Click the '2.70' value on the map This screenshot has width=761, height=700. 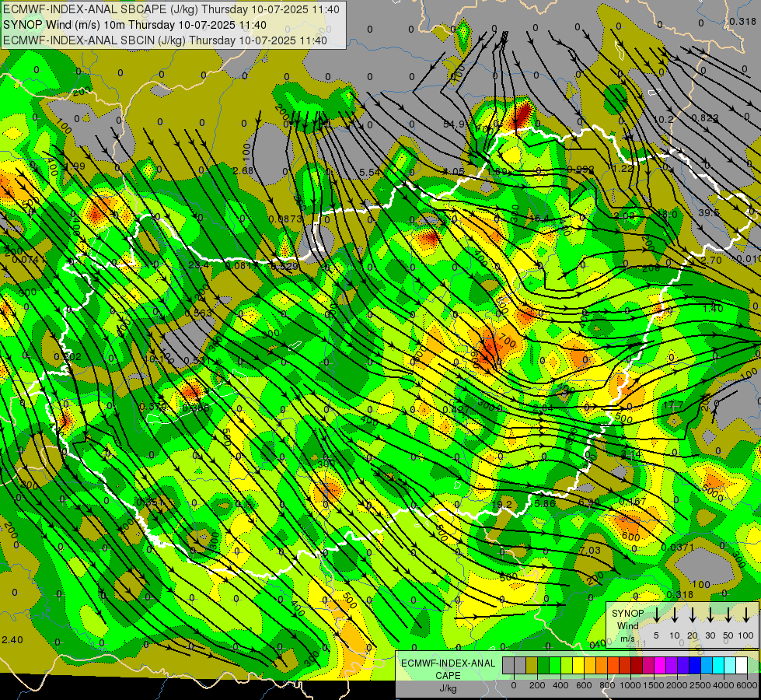point(711,261)
